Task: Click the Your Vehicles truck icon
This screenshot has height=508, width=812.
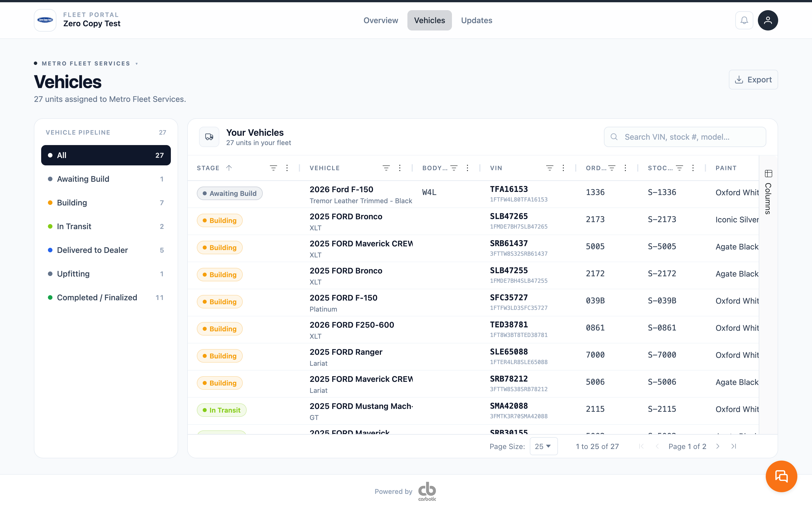Action: tap(209, 137)
